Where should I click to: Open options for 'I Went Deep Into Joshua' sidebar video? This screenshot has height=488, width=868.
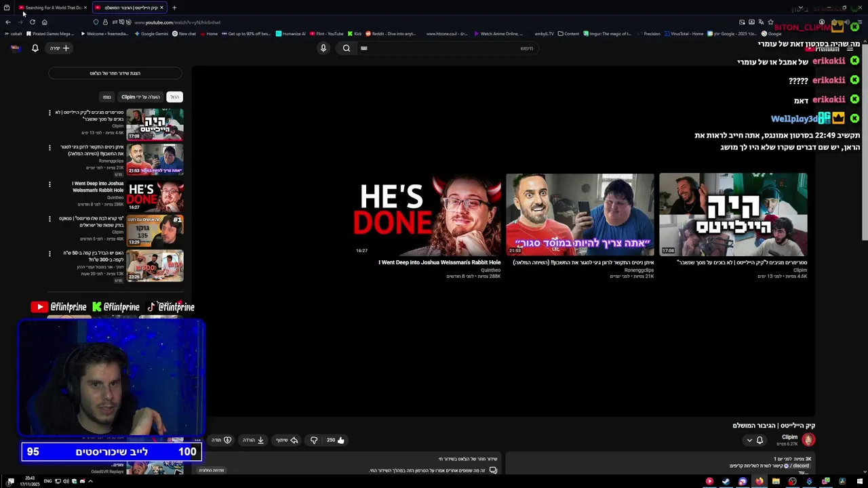pos(50,184)
